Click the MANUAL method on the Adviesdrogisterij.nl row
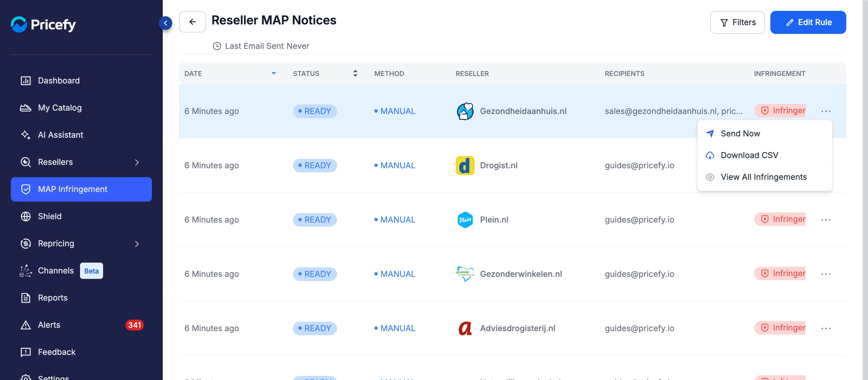Viewport: 868px width, 380px height. click(x=395, y=328)
